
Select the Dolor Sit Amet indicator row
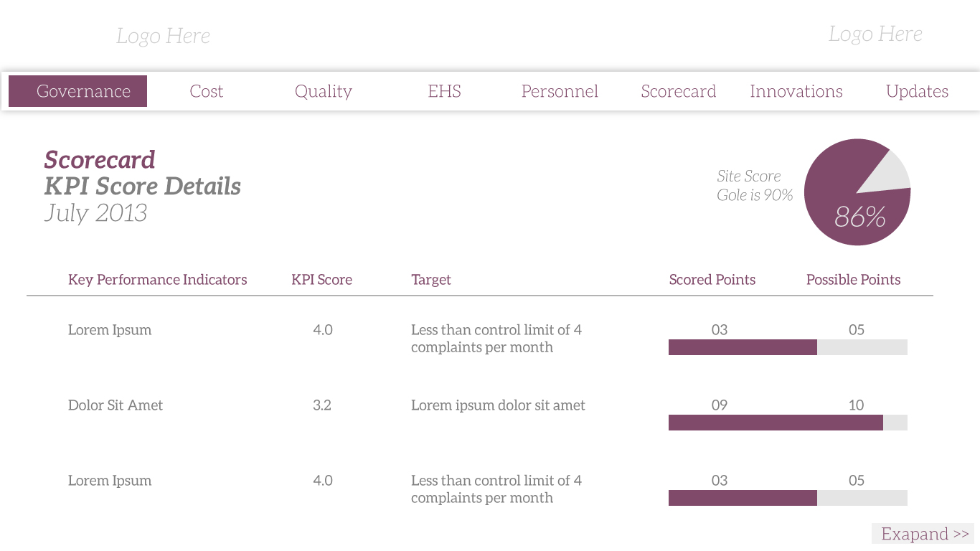pyautogui.click(x=116, y=405)
